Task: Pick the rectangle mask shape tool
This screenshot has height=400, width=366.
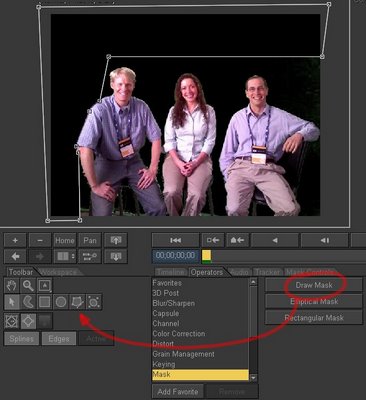Action: 44,302
